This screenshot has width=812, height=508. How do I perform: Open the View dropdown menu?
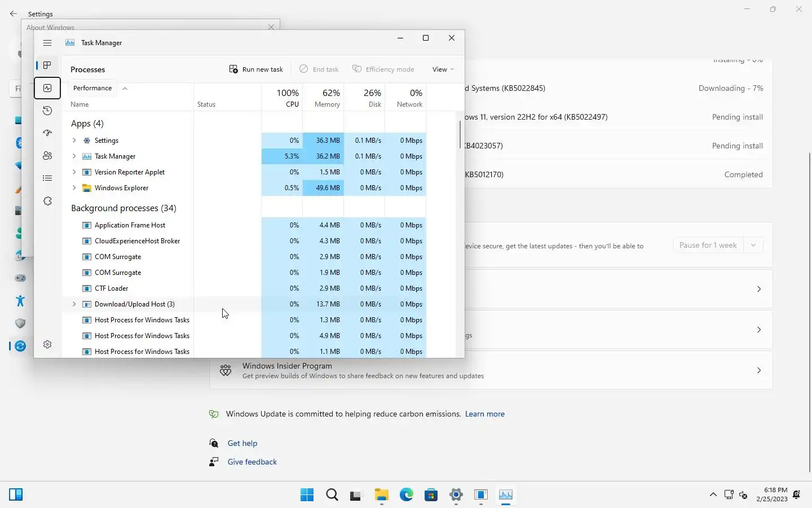pos(443,69)
